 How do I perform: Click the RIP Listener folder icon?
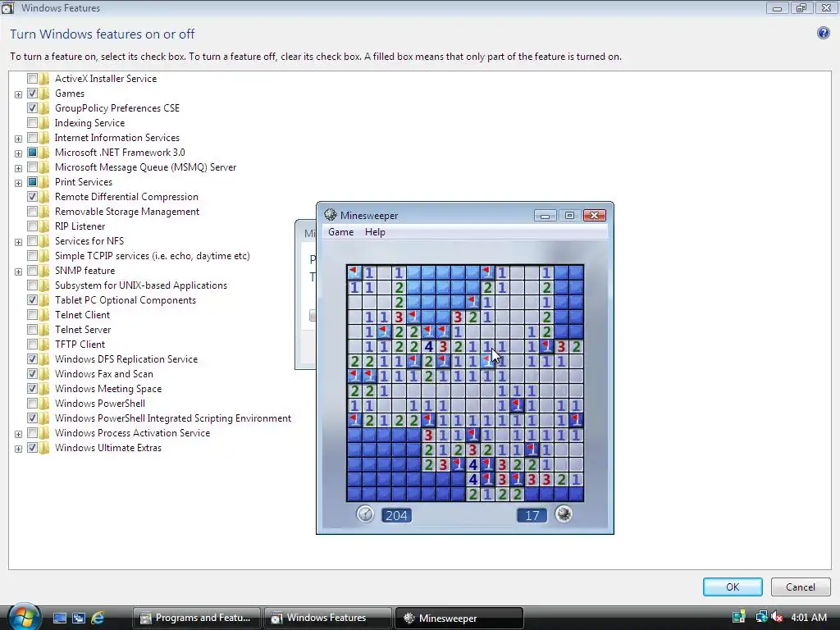pyautogui.click(x=44, y=226)
